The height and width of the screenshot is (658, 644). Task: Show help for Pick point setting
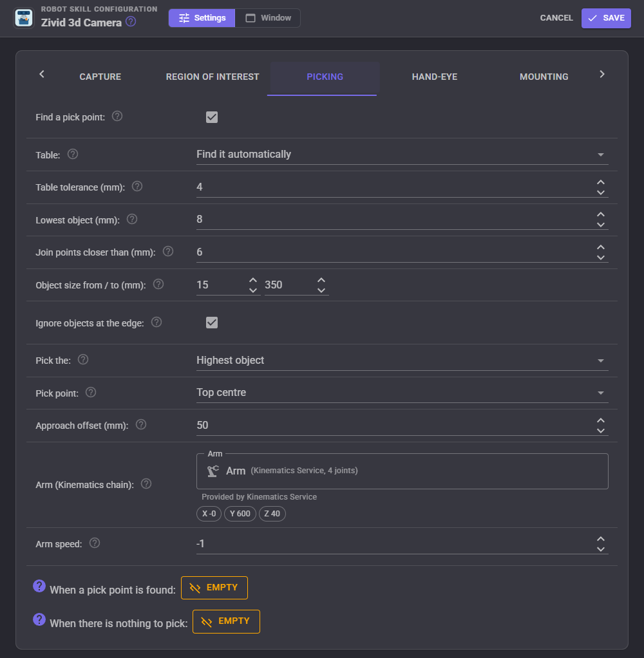91,392
